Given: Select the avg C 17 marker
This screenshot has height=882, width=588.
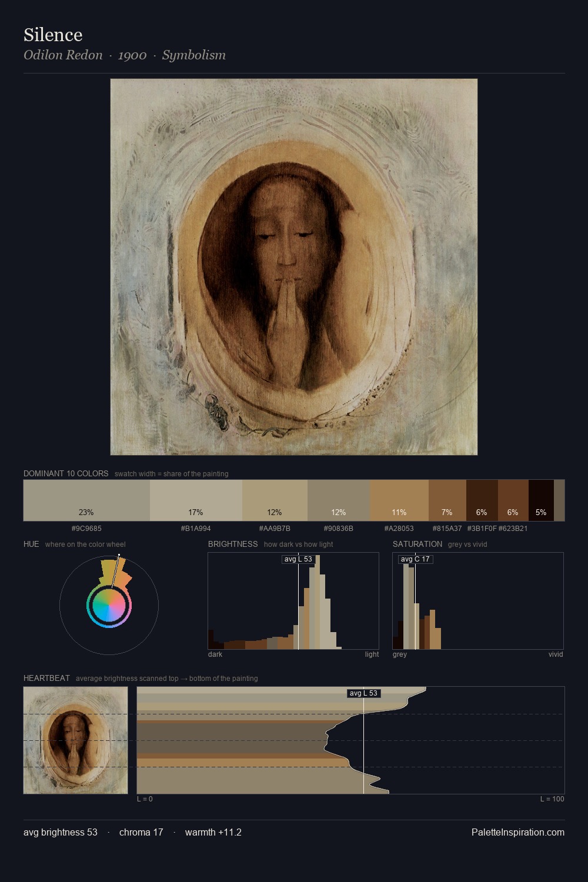Looking at the screenshot, I should [x=415, y=559].
